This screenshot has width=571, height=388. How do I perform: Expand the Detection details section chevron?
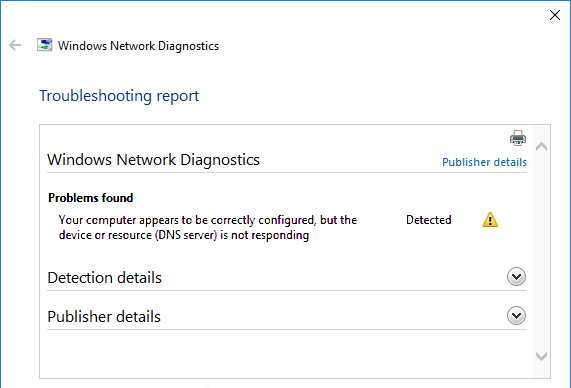(516, 277)
